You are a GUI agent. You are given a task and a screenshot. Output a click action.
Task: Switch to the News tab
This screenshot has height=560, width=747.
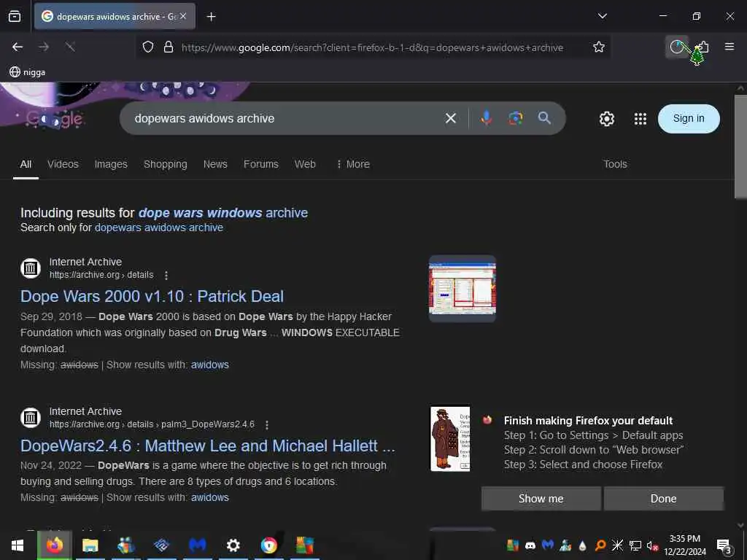point(215,164)
